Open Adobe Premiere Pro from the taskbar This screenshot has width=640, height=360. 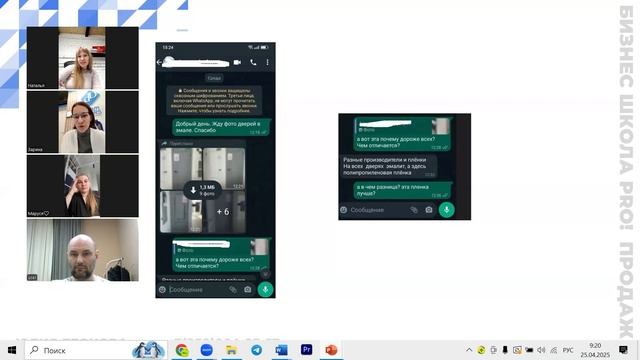coord(307,350)
